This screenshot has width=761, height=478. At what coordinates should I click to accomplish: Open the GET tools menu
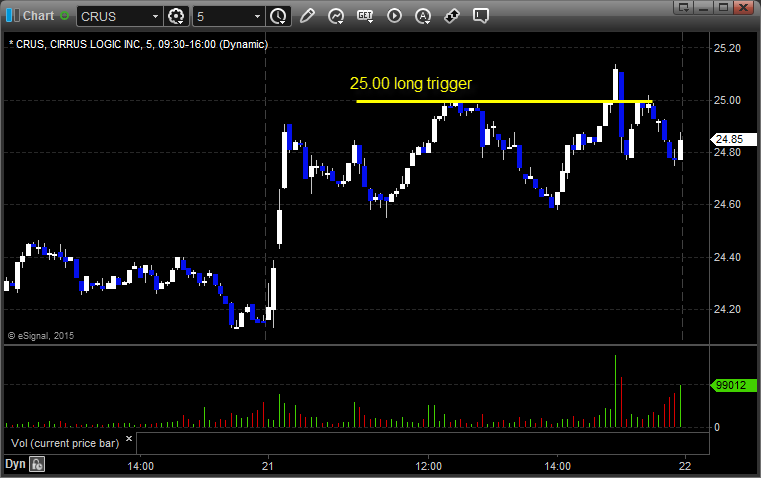365,16
